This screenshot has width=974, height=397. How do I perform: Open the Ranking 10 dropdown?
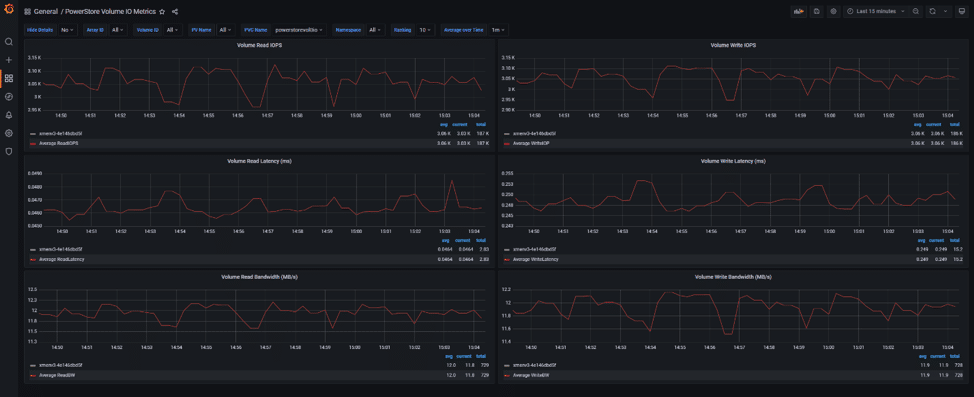point(426,29)
